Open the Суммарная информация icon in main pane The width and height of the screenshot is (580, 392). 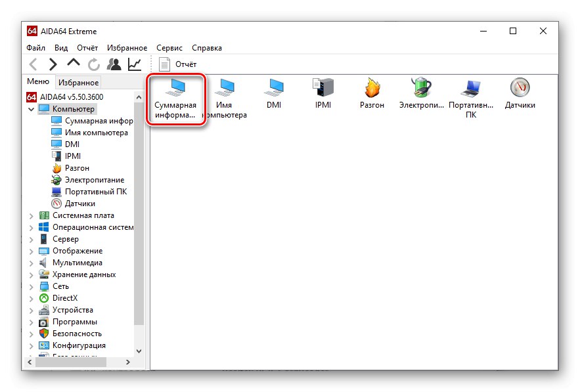175,98
